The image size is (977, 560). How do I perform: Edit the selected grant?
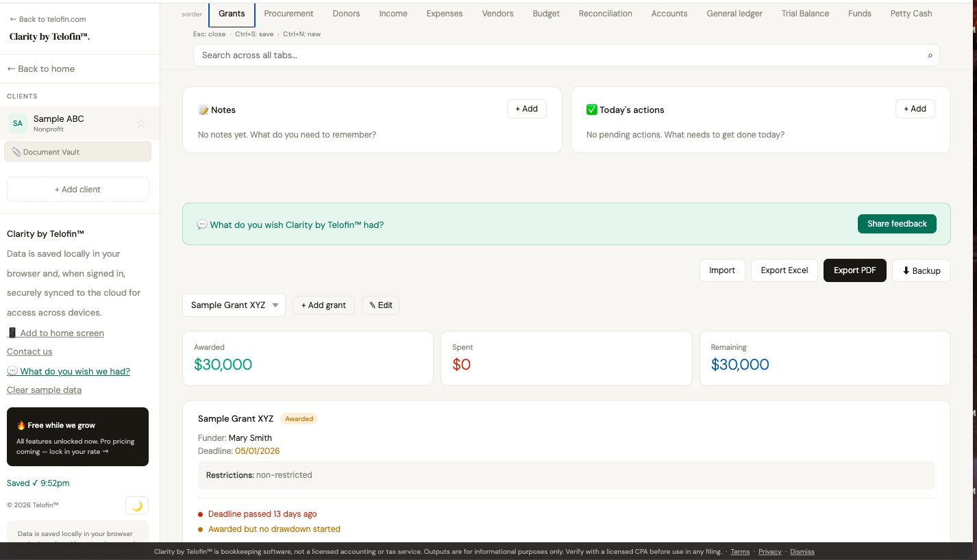click(x=381, y=305)
